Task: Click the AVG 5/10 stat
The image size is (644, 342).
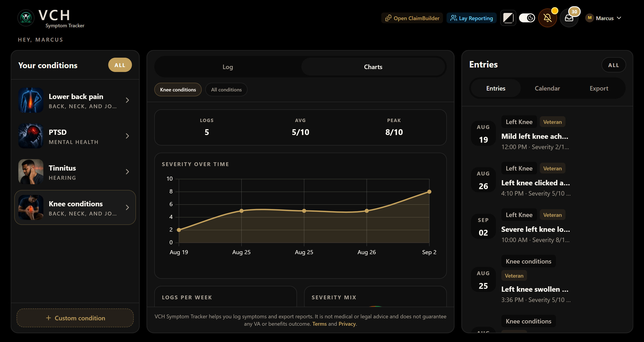Action: [300, 127]
